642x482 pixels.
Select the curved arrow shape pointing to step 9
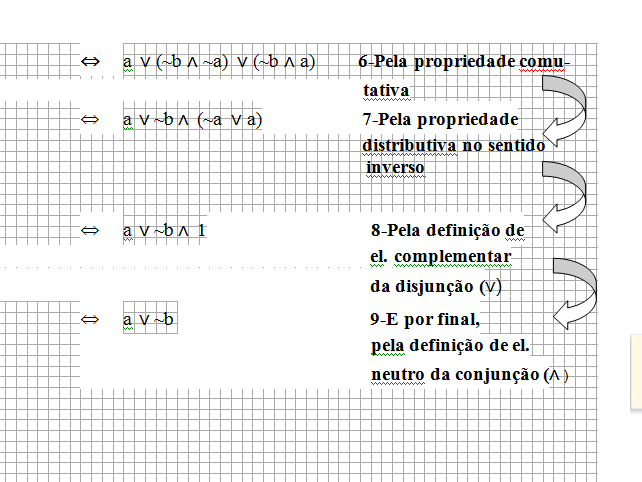coord(575,293)
